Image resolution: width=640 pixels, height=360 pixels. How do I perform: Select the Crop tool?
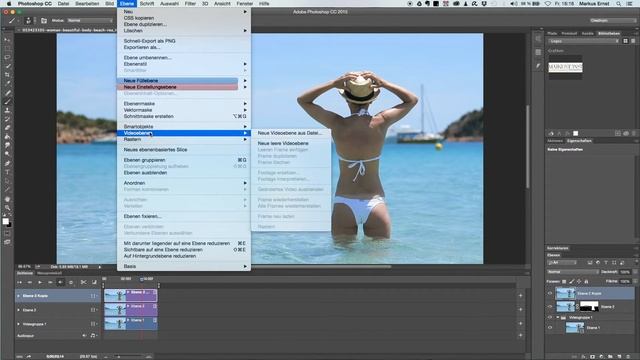[x=7, y=75]
